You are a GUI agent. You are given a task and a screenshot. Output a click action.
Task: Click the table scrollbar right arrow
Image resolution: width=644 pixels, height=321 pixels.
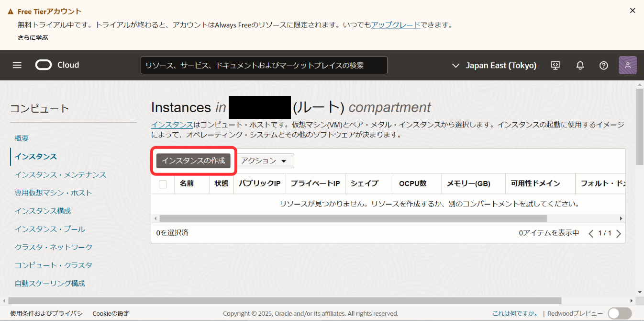(x=621, y=218)
